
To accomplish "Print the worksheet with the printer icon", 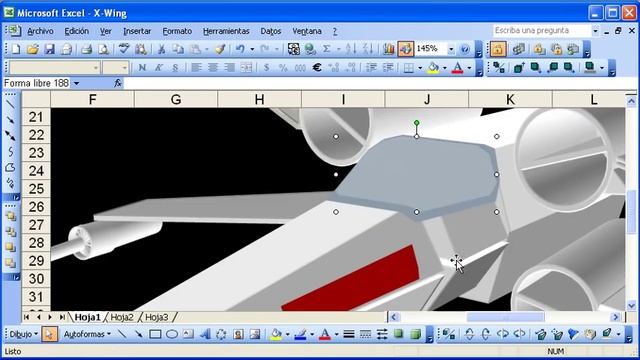I will point(86,49).
